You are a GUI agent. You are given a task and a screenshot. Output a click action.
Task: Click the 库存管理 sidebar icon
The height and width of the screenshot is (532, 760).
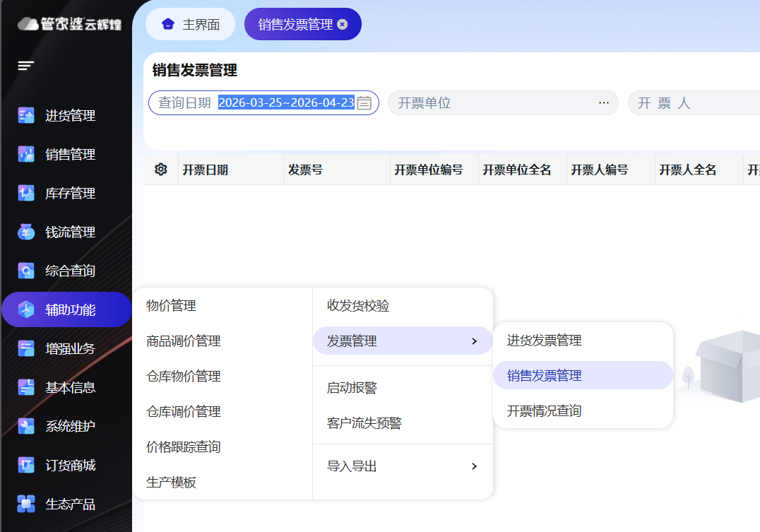(x=26, y=193)
